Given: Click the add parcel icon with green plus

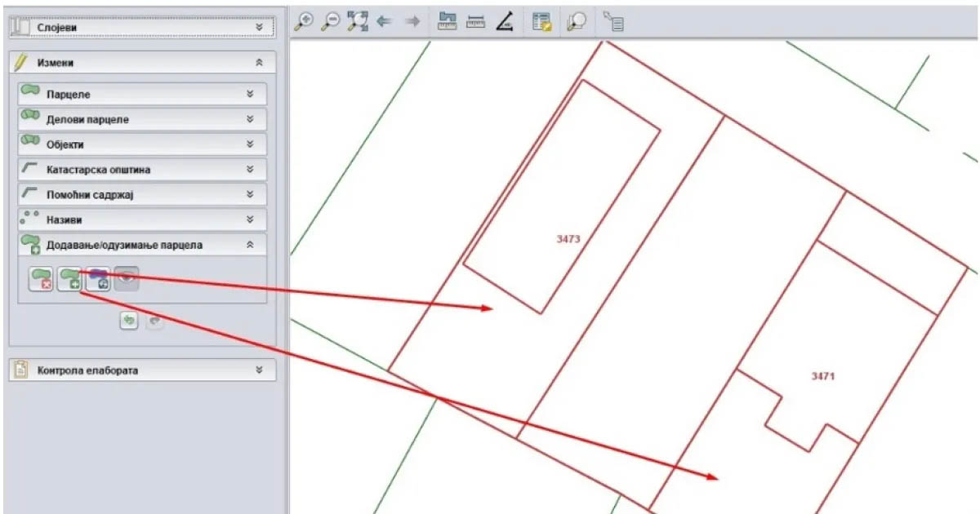Looking at the screenshot, I should [x=69, y=279].
